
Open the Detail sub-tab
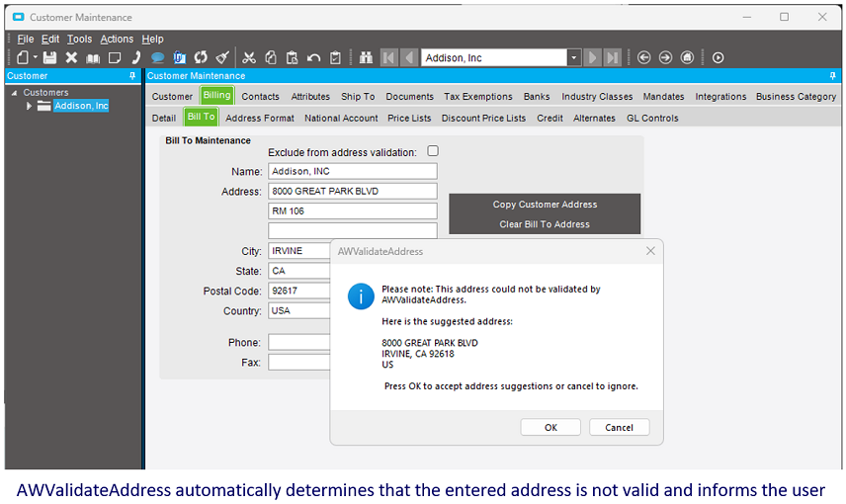pyautogui.click(x=163, y=119)
